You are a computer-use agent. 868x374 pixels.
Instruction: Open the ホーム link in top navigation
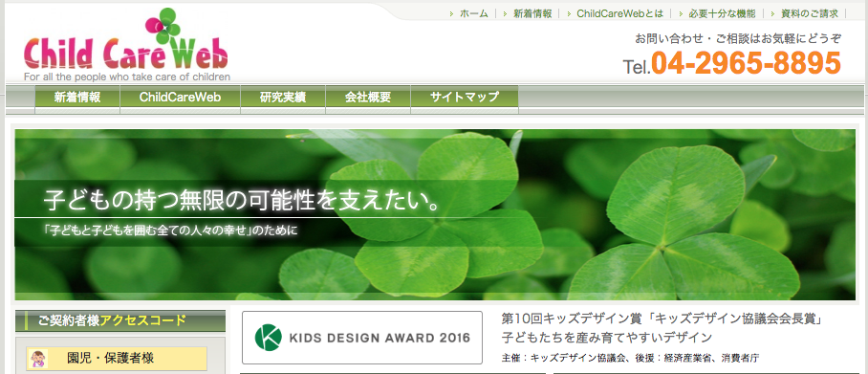point(474,13)
